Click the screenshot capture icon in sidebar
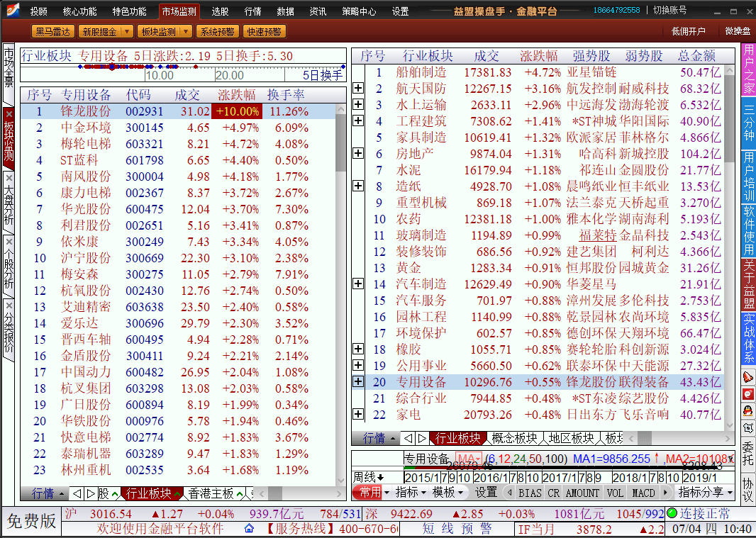 coord(747,427)
